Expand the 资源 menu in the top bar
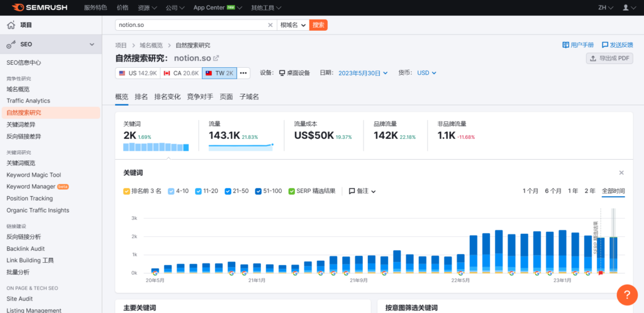Image resolution: width=644 pixels, height=313 pixels. pyautogui.click(x=147, y=8)
